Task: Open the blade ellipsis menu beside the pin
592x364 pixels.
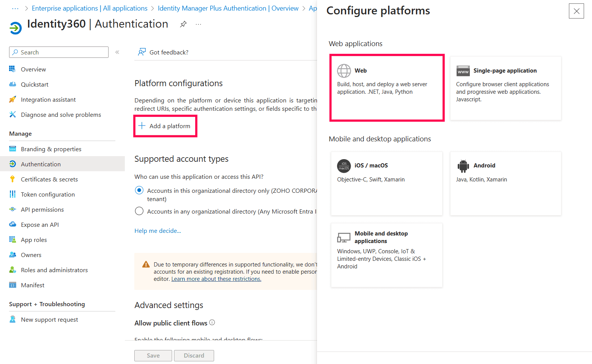Action: 198,24
